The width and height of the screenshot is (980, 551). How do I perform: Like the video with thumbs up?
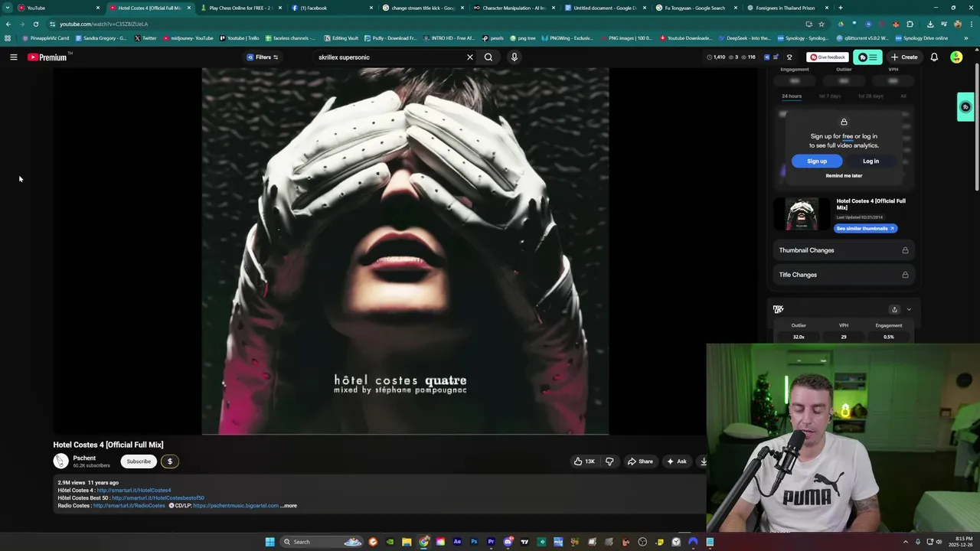(585, 461)
